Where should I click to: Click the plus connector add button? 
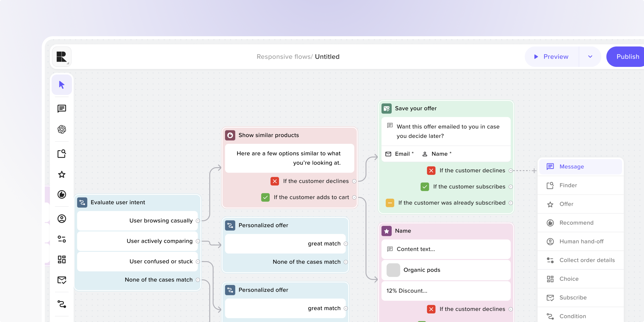tap(534, 171)
